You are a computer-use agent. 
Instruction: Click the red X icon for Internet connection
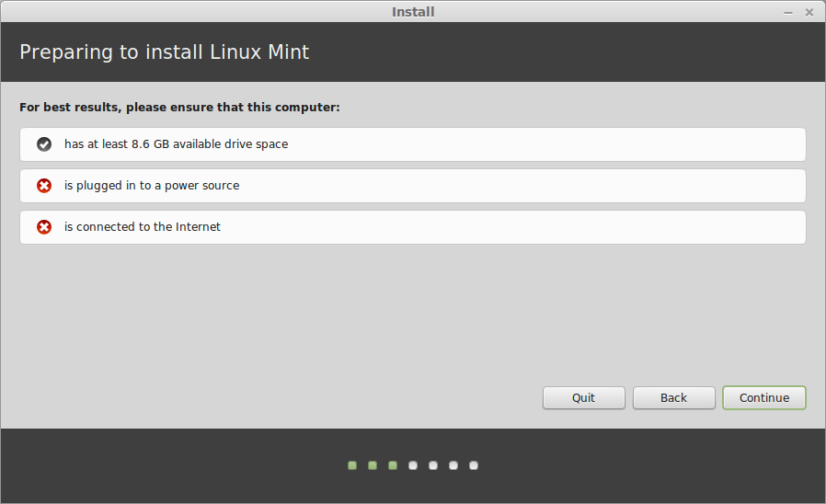click(44, 227)
